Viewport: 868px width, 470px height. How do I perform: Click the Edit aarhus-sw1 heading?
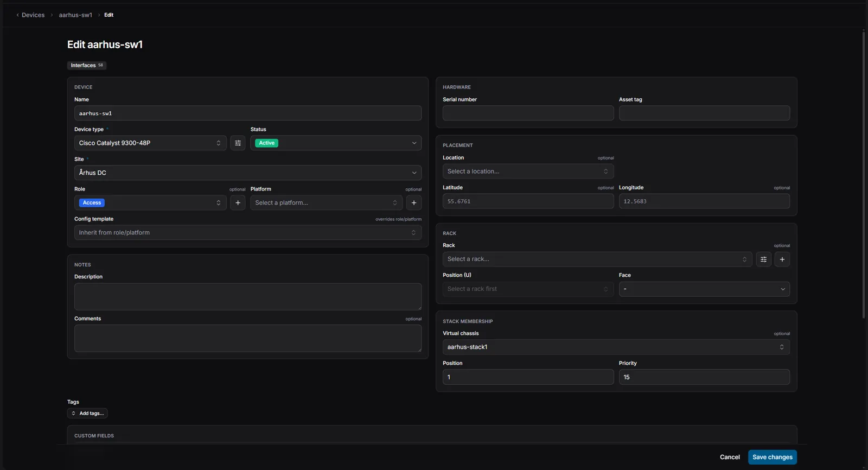tap(105, 45)
